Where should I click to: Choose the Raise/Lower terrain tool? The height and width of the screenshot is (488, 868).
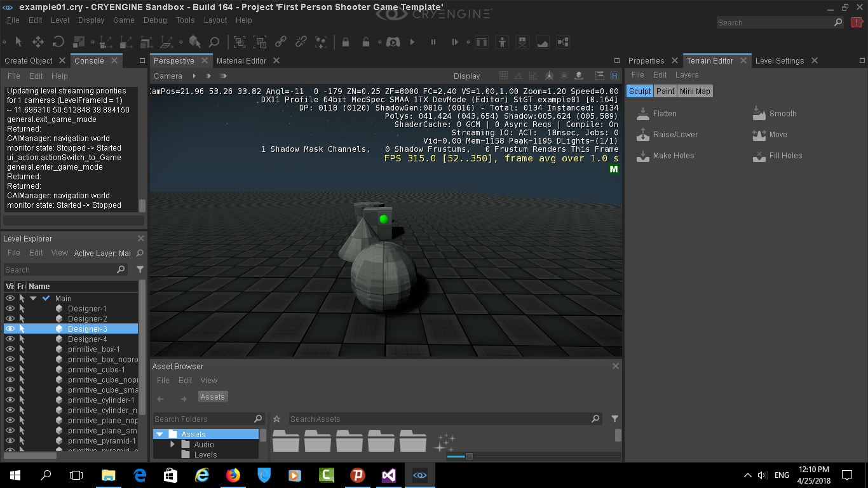(x=667, y=135)
